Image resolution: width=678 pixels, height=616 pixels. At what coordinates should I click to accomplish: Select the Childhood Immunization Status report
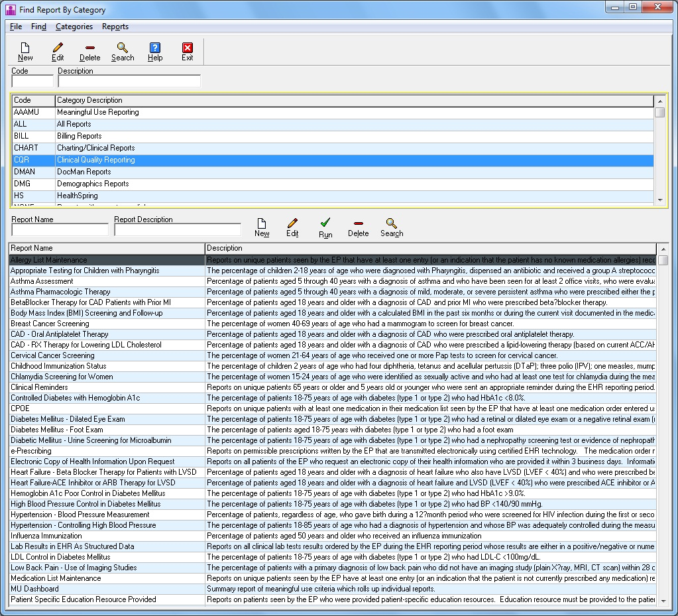(333, 366)
